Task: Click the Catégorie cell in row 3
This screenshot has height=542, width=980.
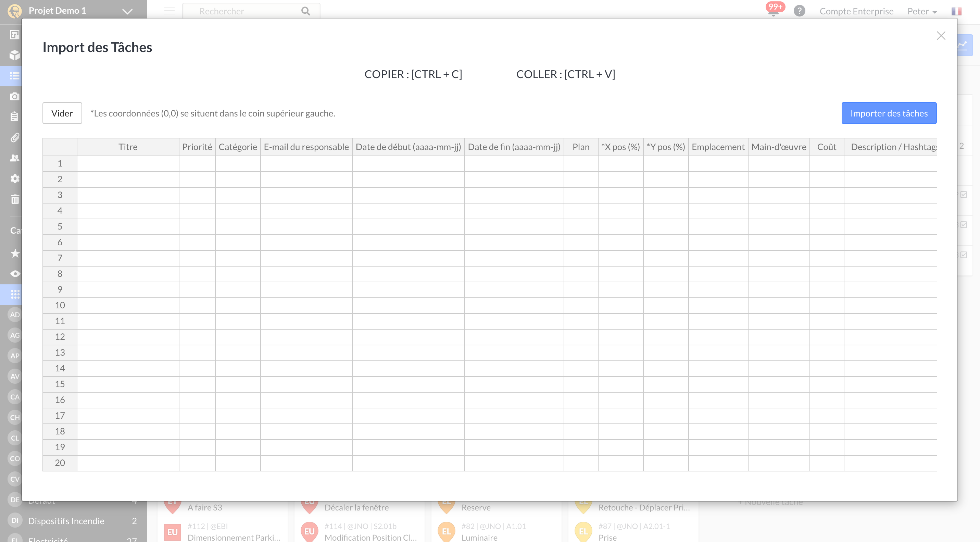Action: point(238,195)
